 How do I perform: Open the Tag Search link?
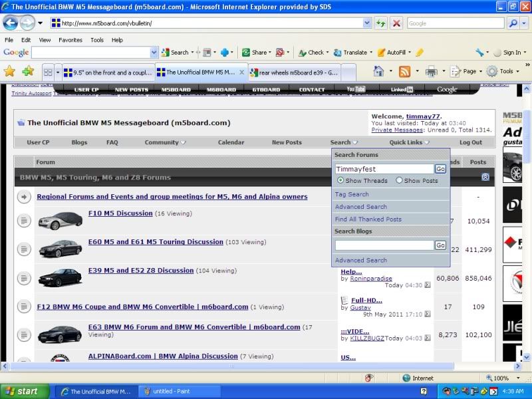(352, 194)
